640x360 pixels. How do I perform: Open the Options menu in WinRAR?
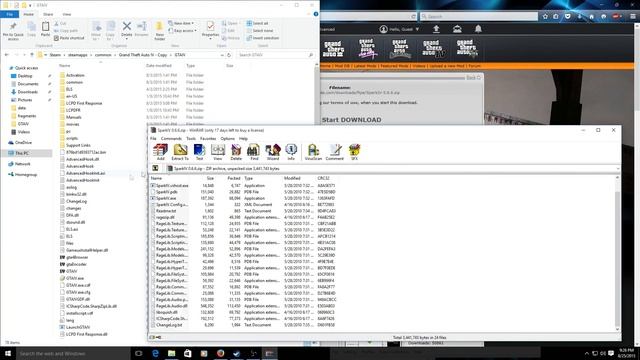coord(227,139)
